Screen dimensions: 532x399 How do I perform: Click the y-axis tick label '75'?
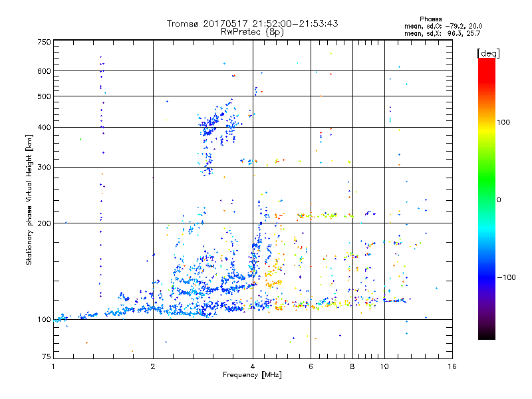tap(47, 356)
